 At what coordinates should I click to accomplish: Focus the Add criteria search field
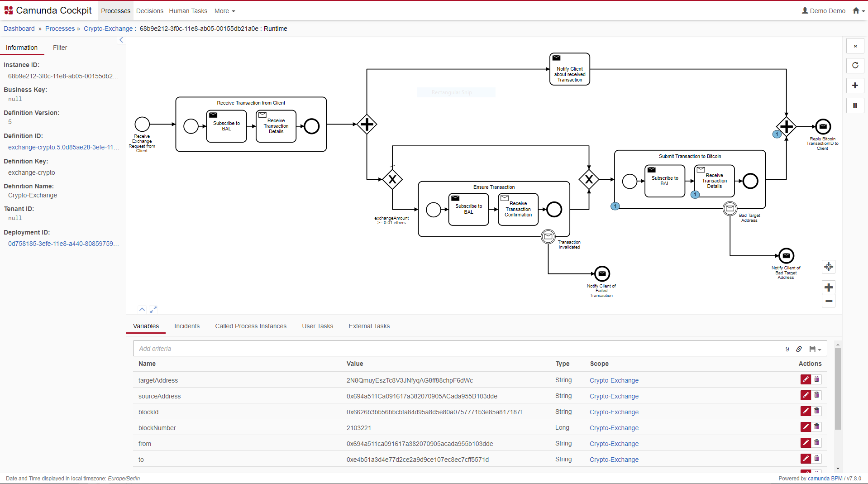click(457, 349)
